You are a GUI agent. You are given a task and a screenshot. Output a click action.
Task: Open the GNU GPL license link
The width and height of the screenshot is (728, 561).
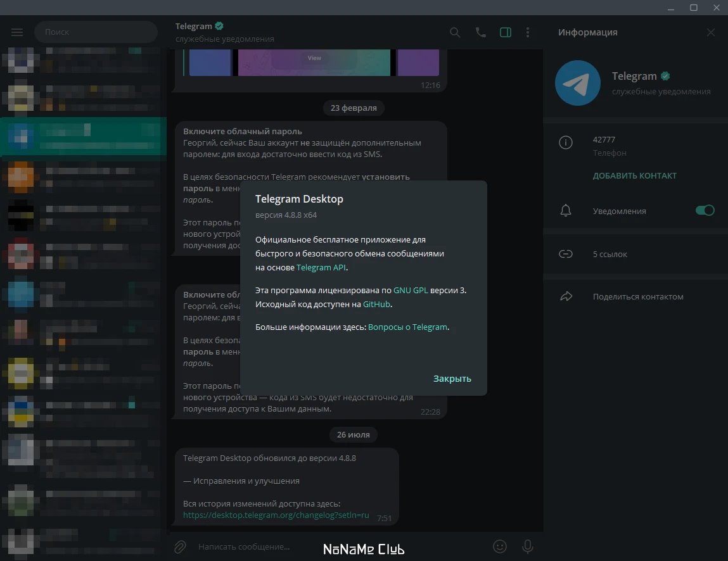coord(411,291)
